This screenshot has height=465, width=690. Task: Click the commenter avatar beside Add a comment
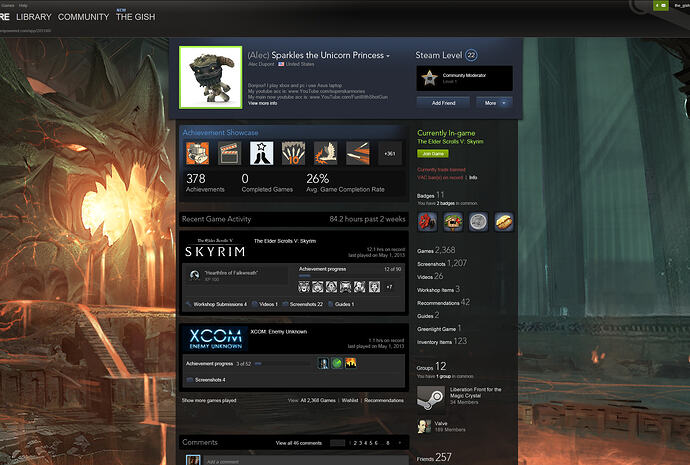click(193, 460)
